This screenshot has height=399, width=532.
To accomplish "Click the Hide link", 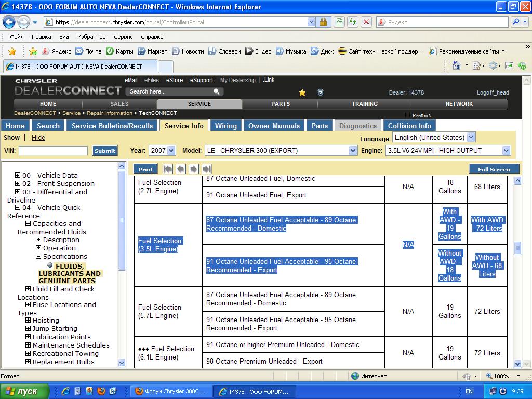I will coord(38,137).
